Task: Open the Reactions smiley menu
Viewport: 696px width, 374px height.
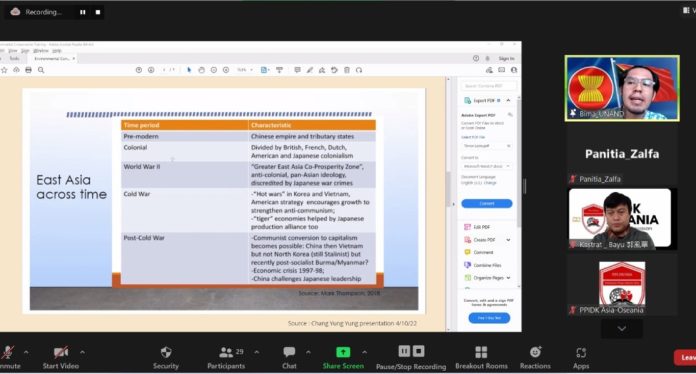Action: [x=535, y=358]
